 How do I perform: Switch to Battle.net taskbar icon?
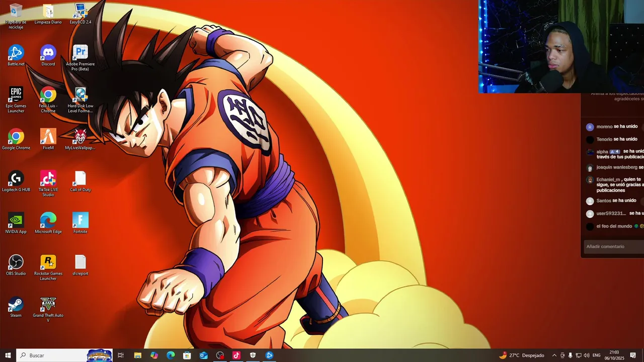click(269, 355)
